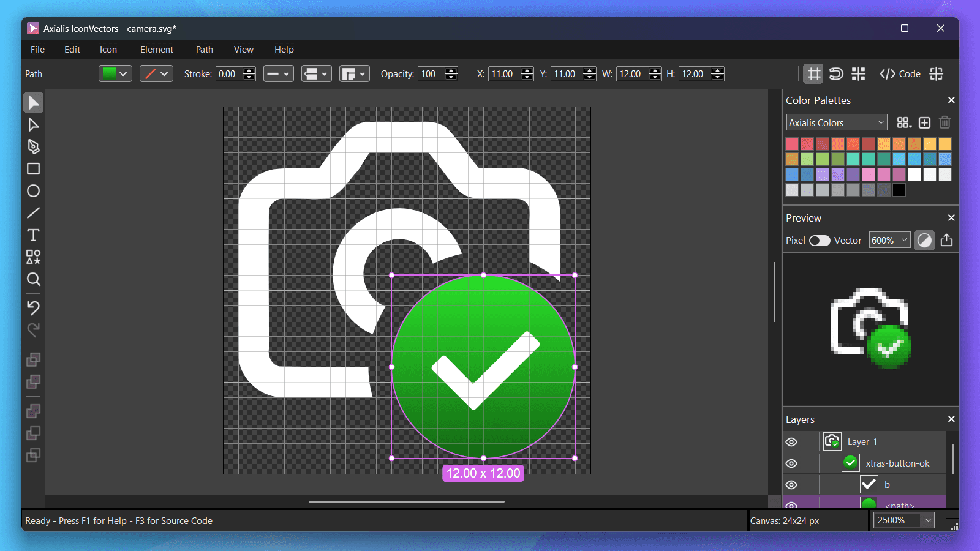The image size is (980, 551).
Task: Export the preview image
Action: pos(947,240)
